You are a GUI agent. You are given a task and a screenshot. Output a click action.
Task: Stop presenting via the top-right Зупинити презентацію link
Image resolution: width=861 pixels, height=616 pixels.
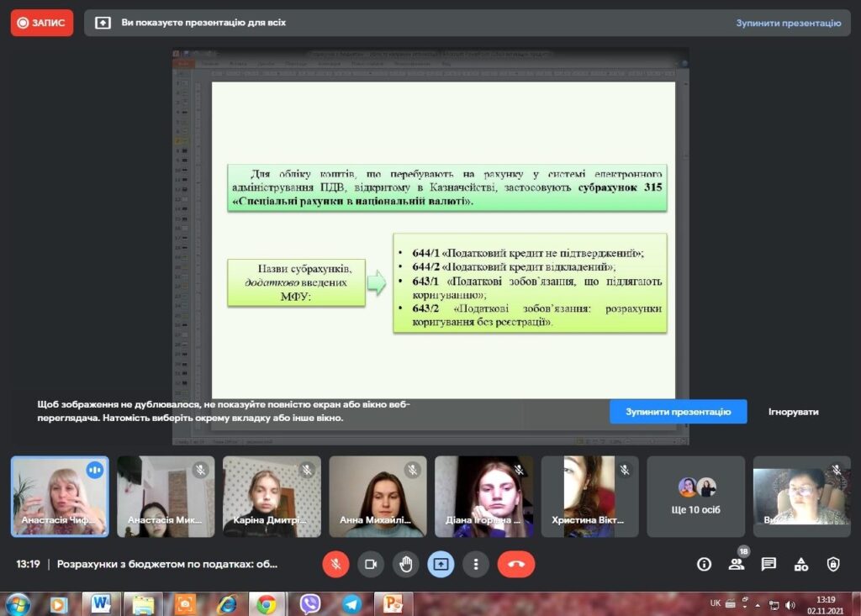point(788,23)
